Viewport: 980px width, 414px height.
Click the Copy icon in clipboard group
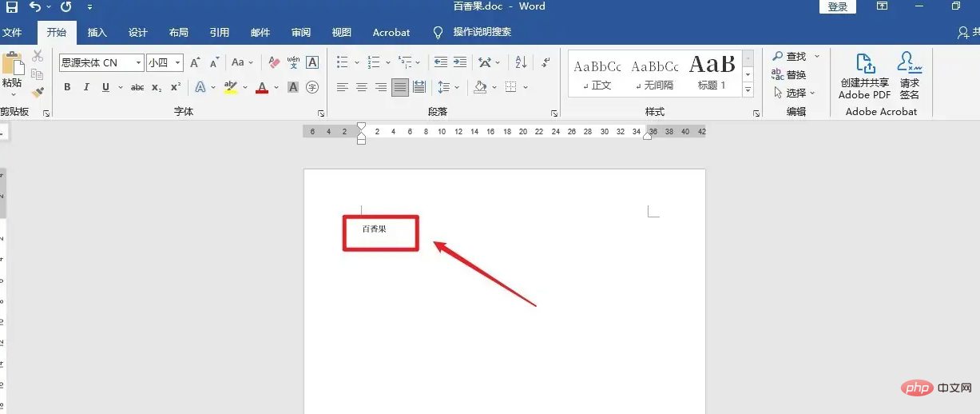click(38, 74)
